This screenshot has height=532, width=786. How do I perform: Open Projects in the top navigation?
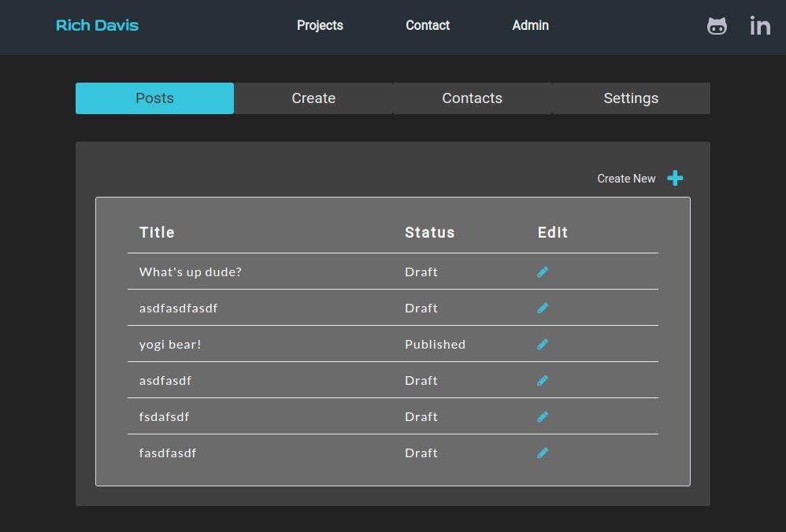point(320,25)
